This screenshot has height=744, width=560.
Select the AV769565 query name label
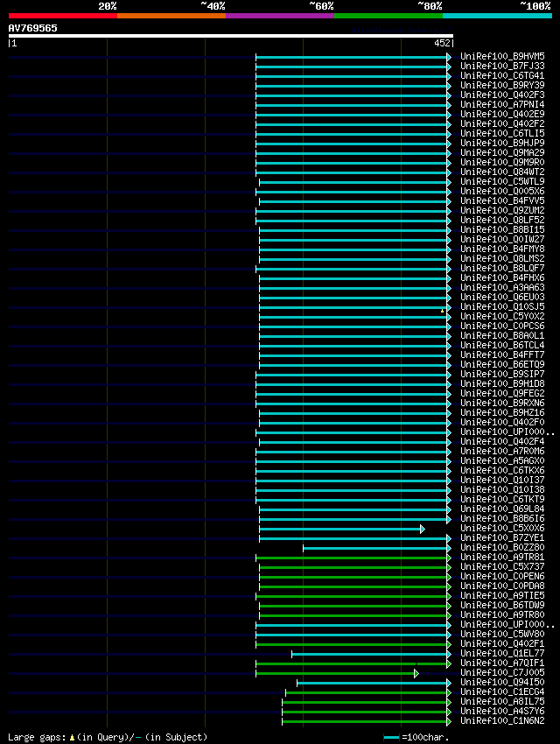tap(32, 28)
